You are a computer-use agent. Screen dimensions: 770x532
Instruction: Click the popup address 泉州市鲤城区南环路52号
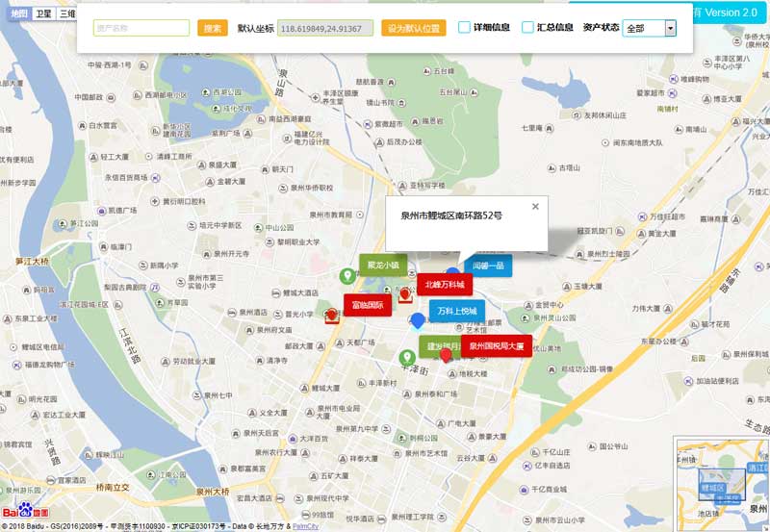pos(451,215)
